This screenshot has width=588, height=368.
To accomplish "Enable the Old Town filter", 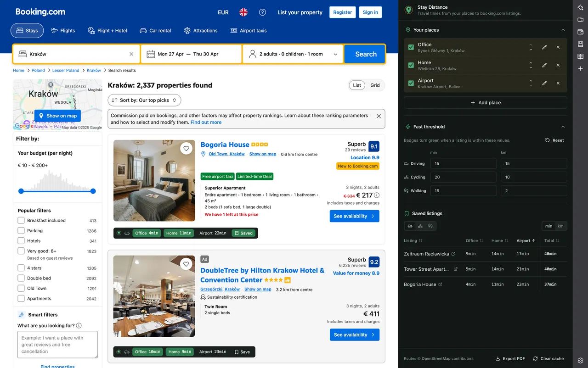I will (21, 288).
